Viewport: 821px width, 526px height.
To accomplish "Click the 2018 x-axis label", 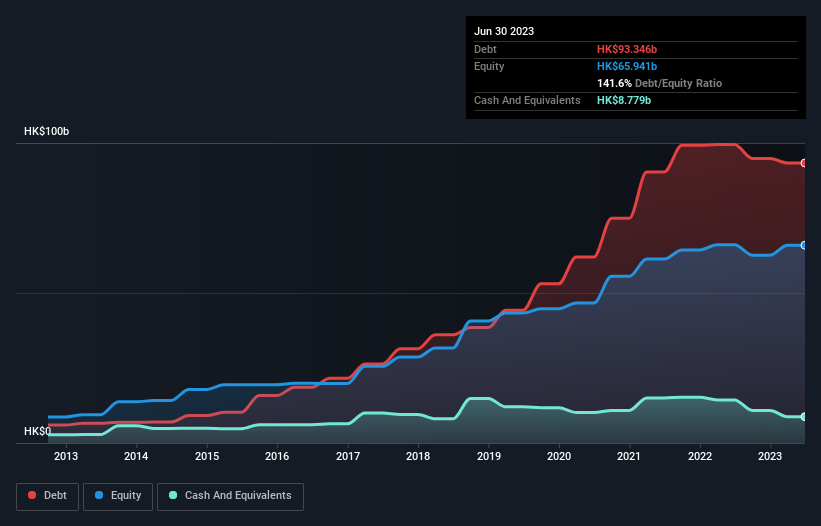I will click(418, 456).
